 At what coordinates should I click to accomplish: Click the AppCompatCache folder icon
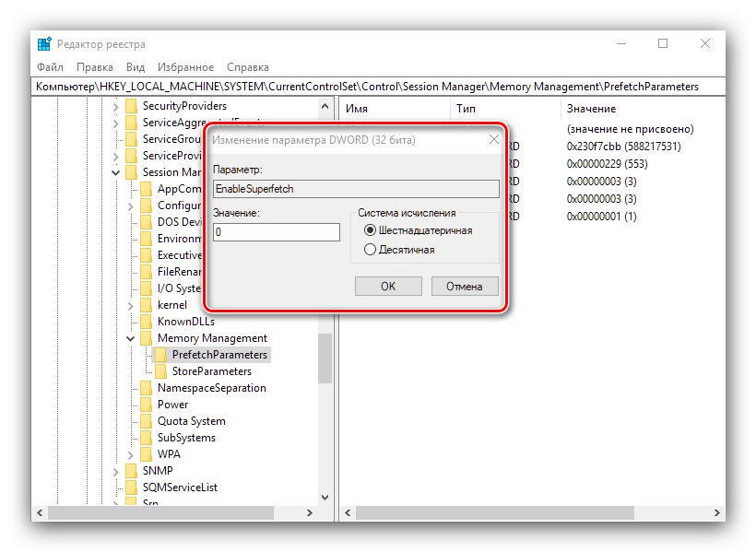click(x=146, y=189)
